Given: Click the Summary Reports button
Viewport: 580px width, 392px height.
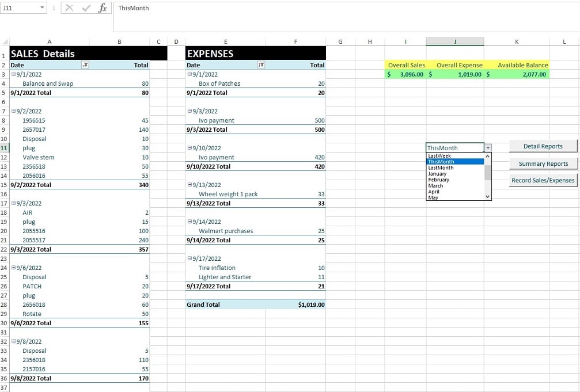Looking at the screenshot, I should (x=543, y=163).
